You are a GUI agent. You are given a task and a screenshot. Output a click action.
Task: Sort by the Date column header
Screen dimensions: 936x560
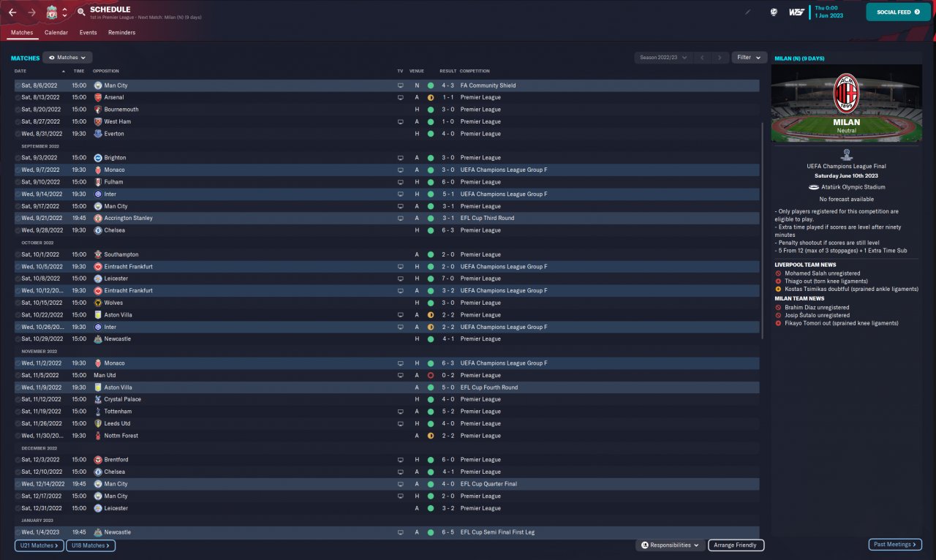20,71
